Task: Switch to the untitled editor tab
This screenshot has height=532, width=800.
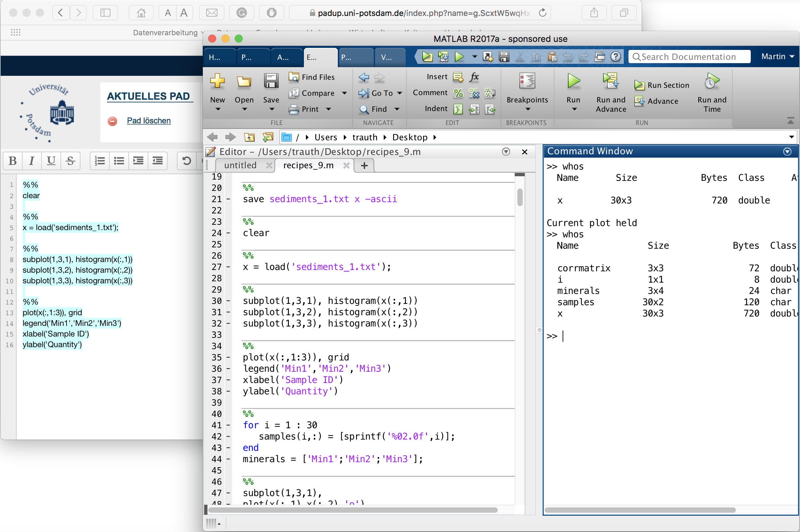Action: pyautogui.click(x=240, y=165)
